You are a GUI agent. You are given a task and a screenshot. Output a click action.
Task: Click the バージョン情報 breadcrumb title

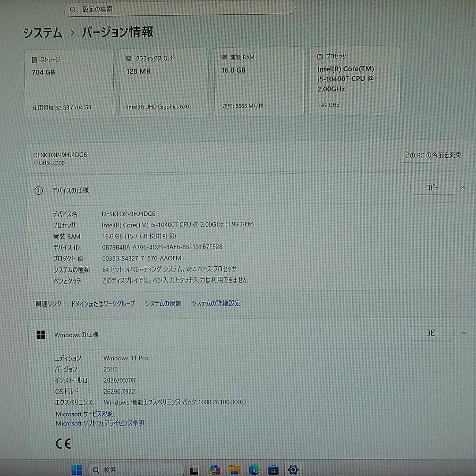[118, 32]
